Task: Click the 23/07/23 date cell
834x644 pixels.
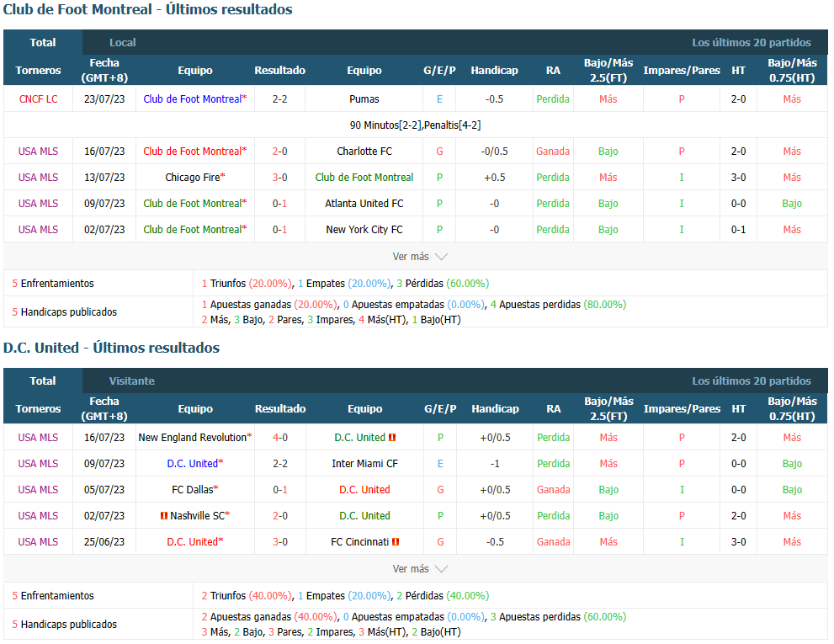Action: click(x=104, y=99)
